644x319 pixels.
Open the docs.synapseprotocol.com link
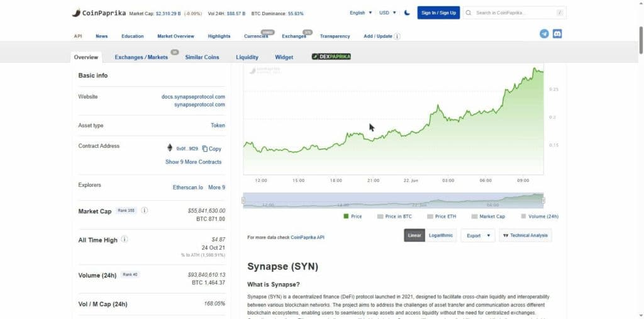point(193,97)
